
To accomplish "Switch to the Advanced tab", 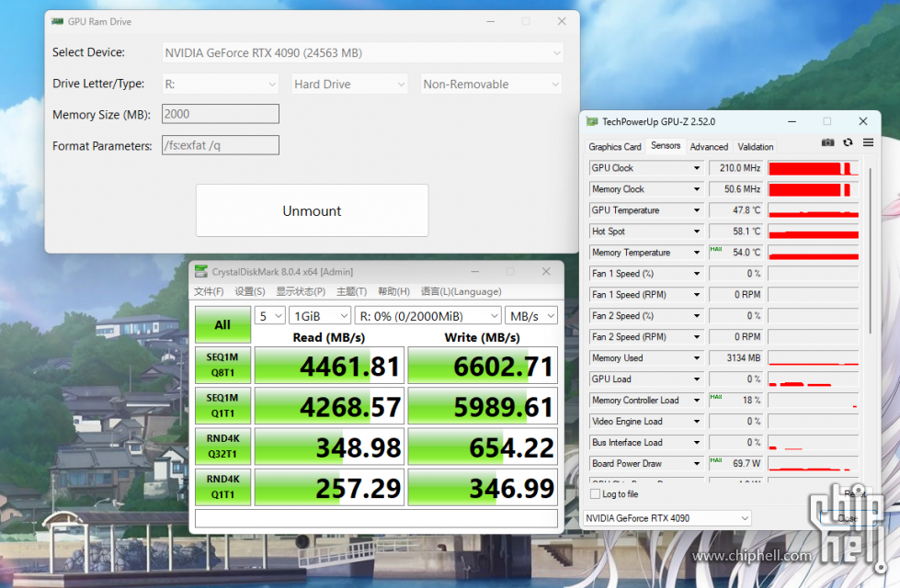I will pos(709,147).
